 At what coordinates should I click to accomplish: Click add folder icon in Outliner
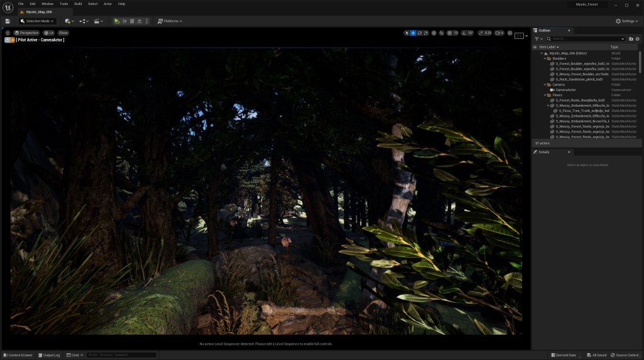[631, 38]
